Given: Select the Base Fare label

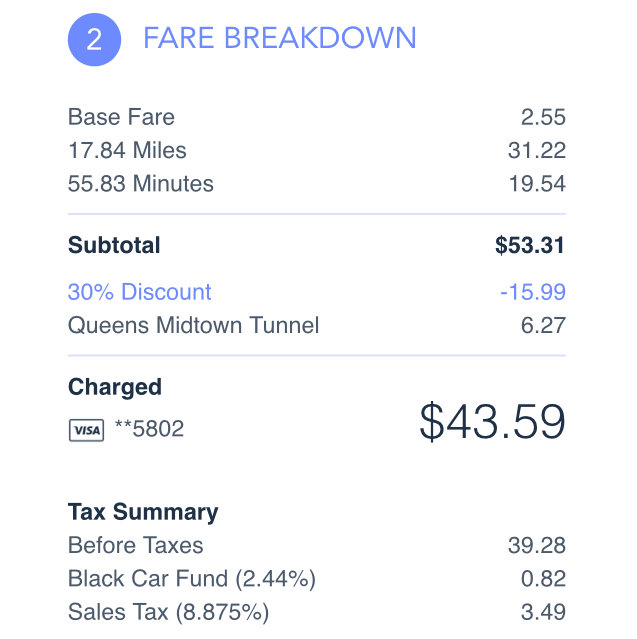Looking at the screenshot, I should pyautogui.click(x=121, y=117).
